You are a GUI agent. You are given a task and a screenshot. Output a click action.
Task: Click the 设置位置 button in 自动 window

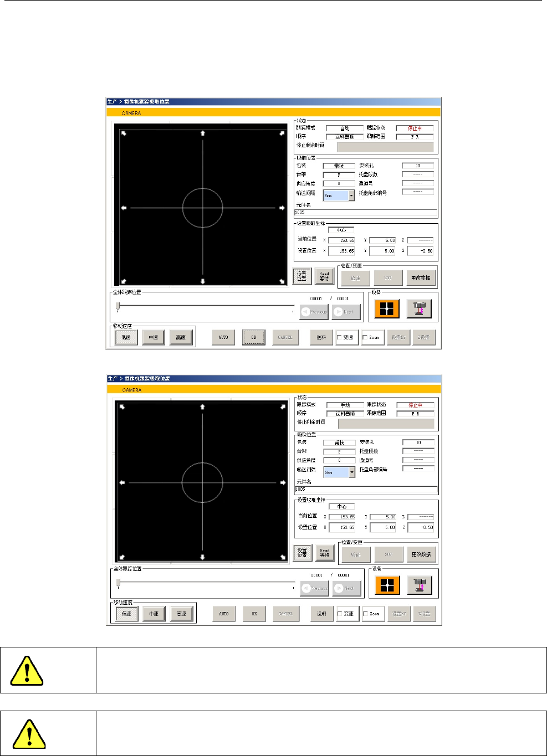pos(301,276)
